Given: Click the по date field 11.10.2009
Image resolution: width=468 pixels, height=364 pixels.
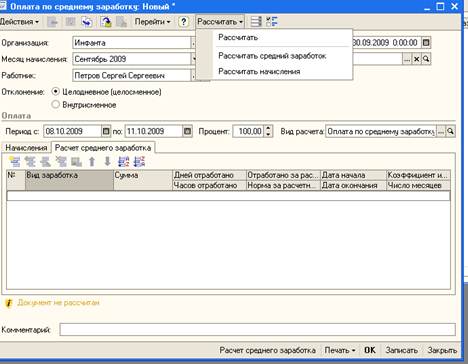Looking at the screenshot, I should coord(154,131).
